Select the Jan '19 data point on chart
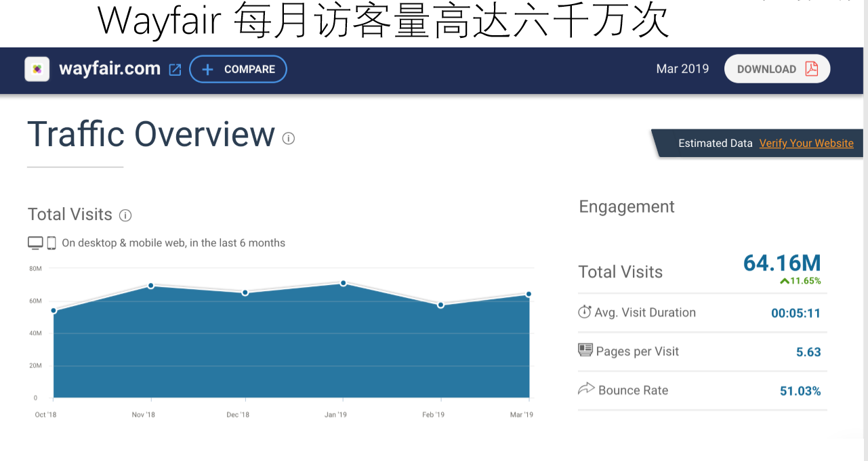Image resolution: width=868 pixels, height=461 pixels. 344,283
